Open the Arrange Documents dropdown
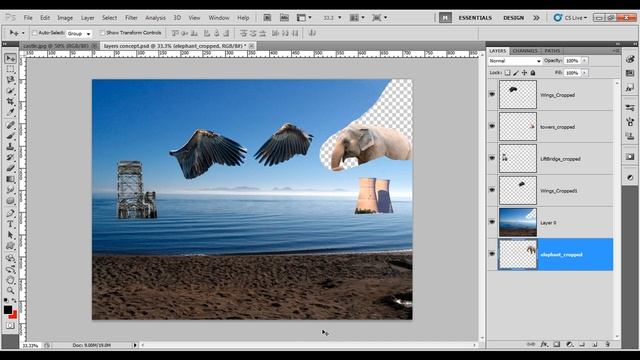This screenshot has width=640, height=360. 358,18
